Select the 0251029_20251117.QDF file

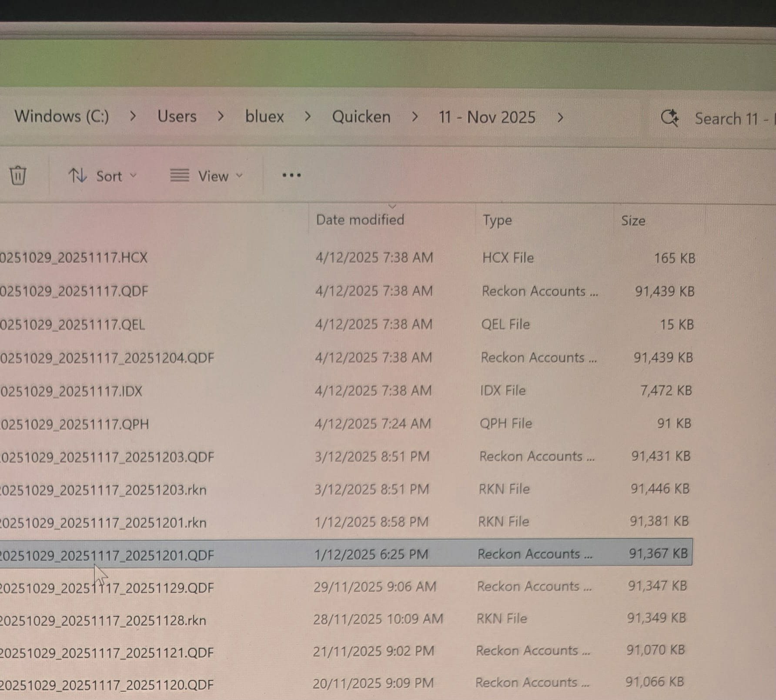(x=74, y=291)
